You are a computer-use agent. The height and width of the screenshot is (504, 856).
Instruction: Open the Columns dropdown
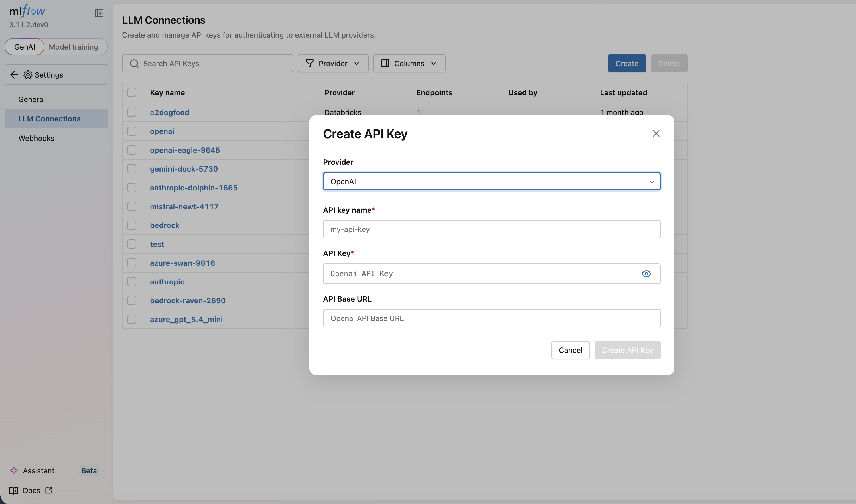point(409,64)
